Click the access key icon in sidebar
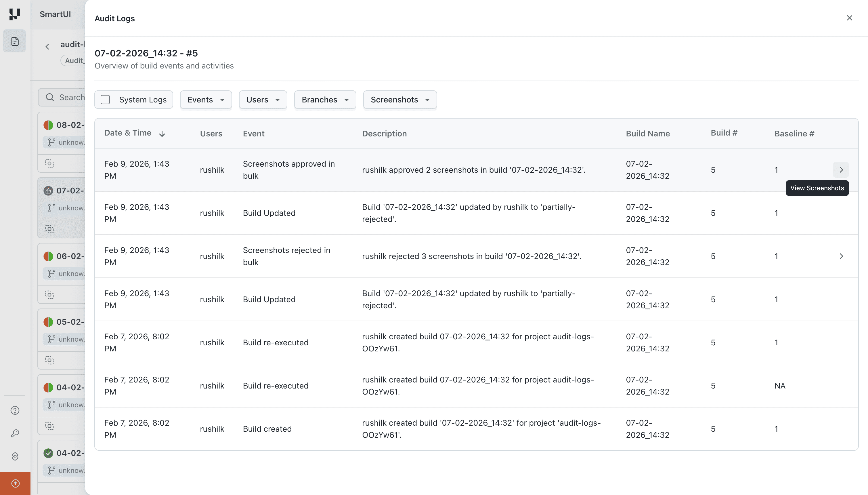 (14, 433)
